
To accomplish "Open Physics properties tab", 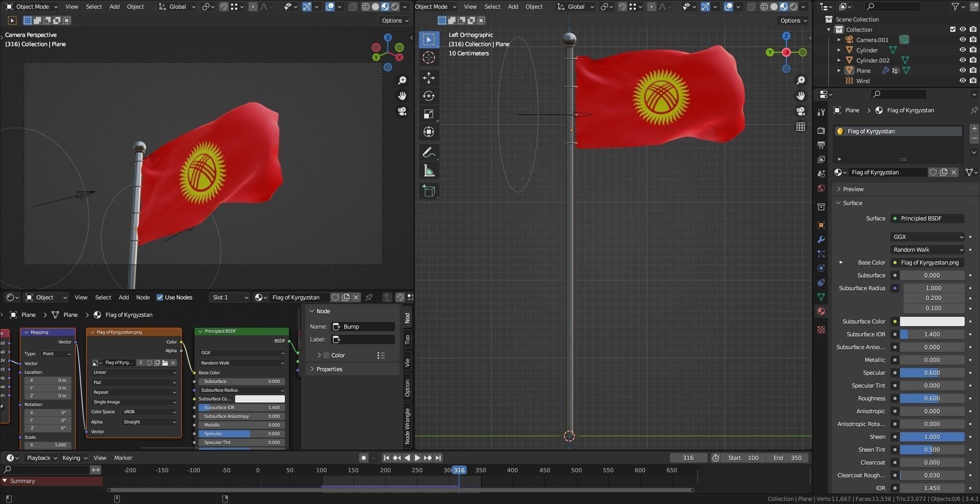I will (x=821, y=268).
